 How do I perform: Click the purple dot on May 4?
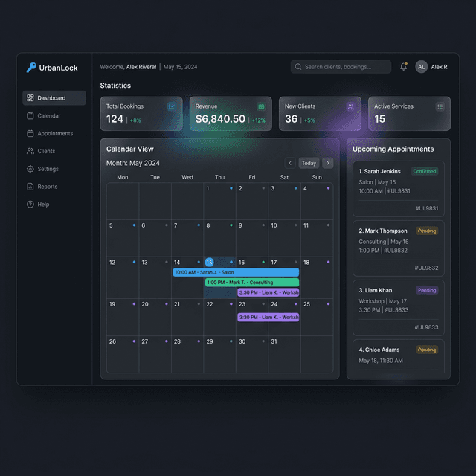pyautogui.click(x=328, y=188)
